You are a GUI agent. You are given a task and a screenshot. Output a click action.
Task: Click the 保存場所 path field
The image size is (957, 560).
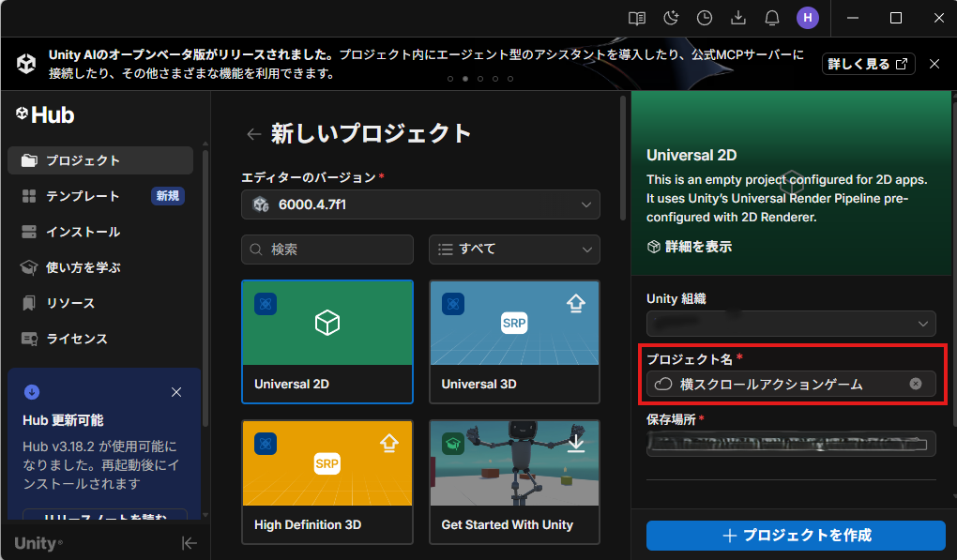point(791,444)
